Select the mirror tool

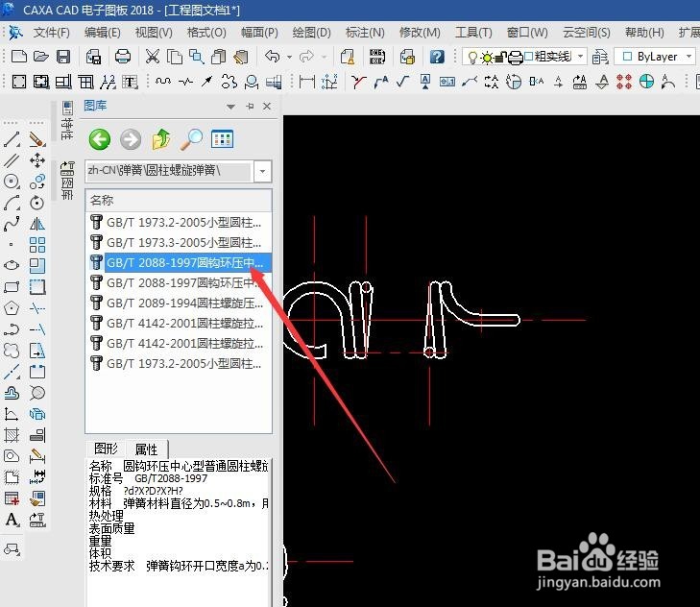coord(37,224)
